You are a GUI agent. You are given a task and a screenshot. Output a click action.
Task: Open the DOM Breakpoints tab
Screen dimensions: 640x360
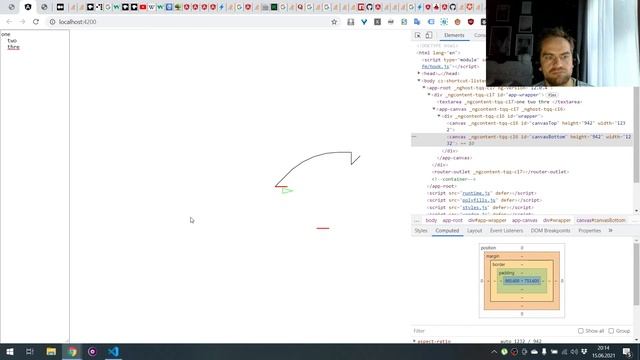(550, 231)
